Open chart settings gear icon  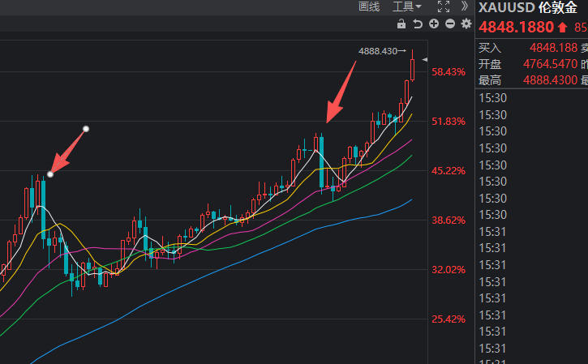click(x=466, y=24)
